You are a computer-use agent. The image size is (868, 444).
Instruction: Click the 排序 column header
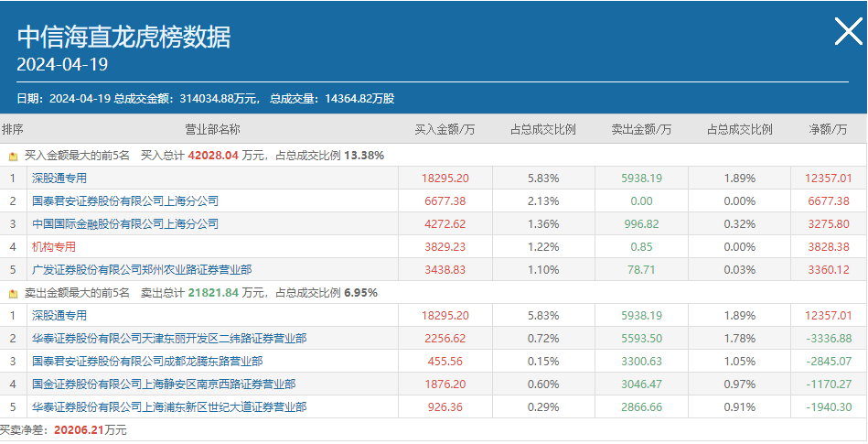(x=12, y=130)
